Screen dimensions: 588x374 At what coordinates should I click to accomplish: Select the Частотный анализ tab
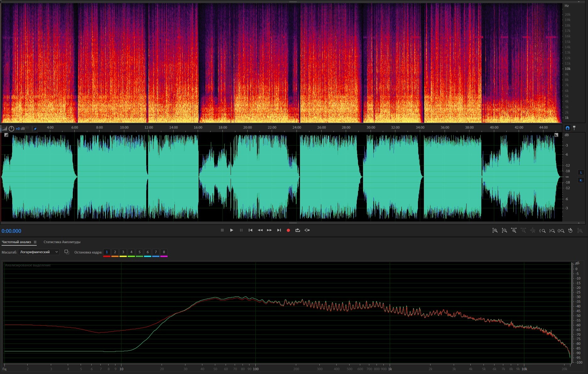[16, 242]
